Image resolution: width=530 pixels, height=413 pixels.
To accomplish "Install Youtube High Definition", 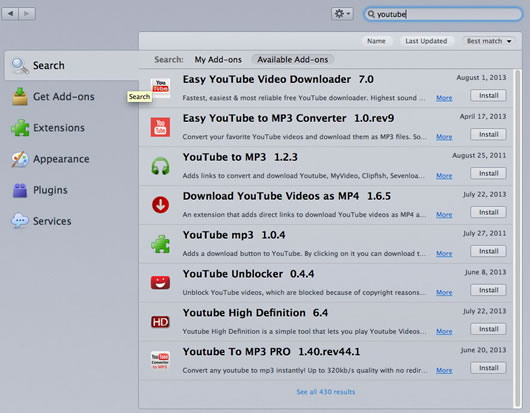I will [x=488, y=329].
